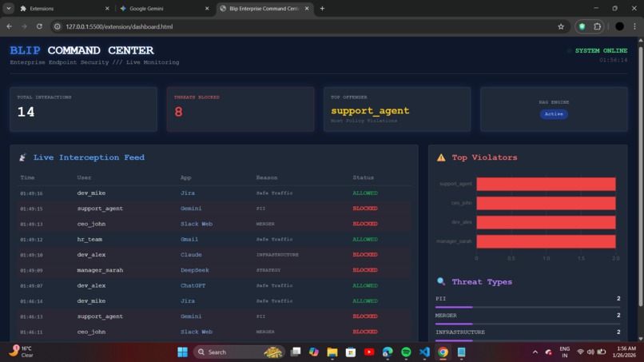This screenshot has height=362, width=644.
Task: Click the Chrome icon in the taskbar
Action: pyautogui.click(x=443, y=352)
